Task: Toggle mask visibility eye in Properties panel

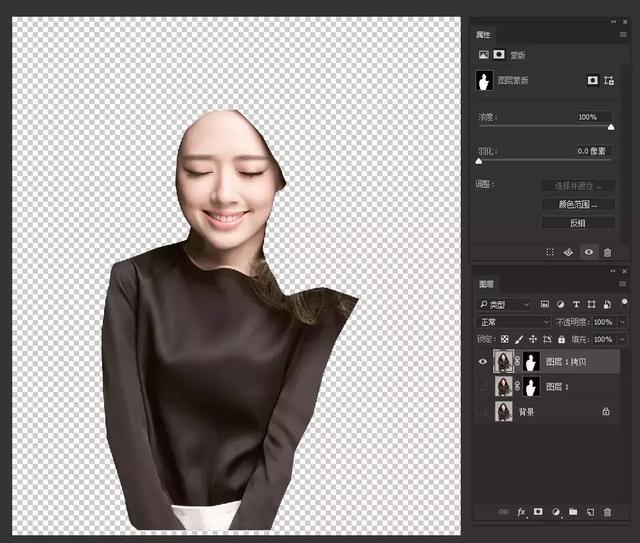Action: 588,253
